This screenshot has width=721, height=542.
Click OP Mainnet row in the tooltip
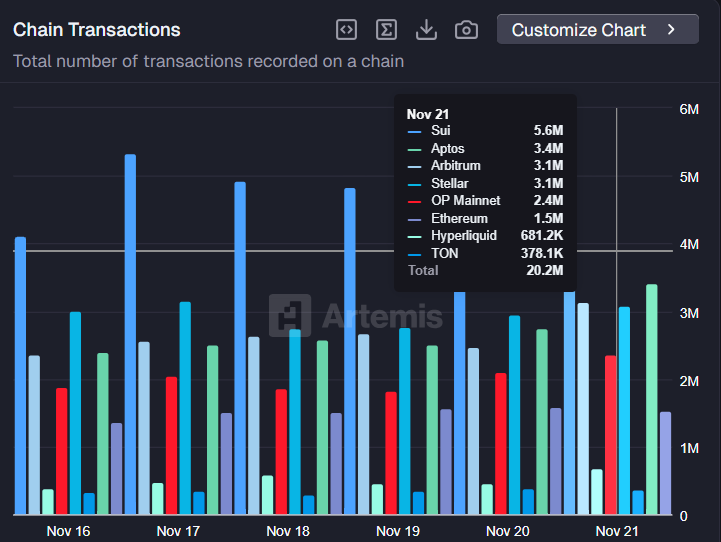[485, 200]
